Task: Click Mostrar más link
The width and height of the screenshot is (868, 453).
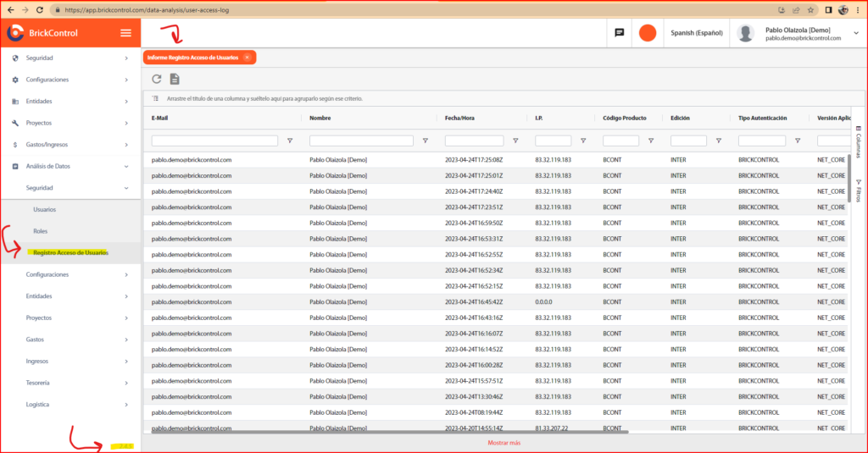Action: 504,443
